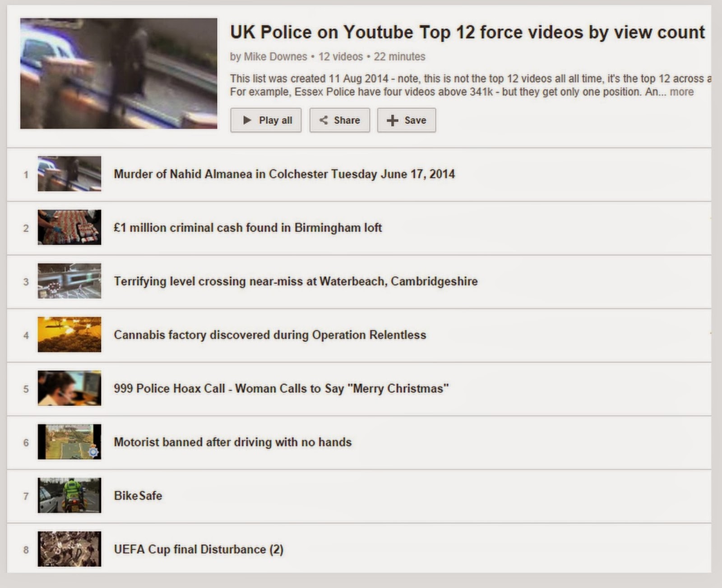Open thumbnail of Birmingham loft cash video

[69, 227]
